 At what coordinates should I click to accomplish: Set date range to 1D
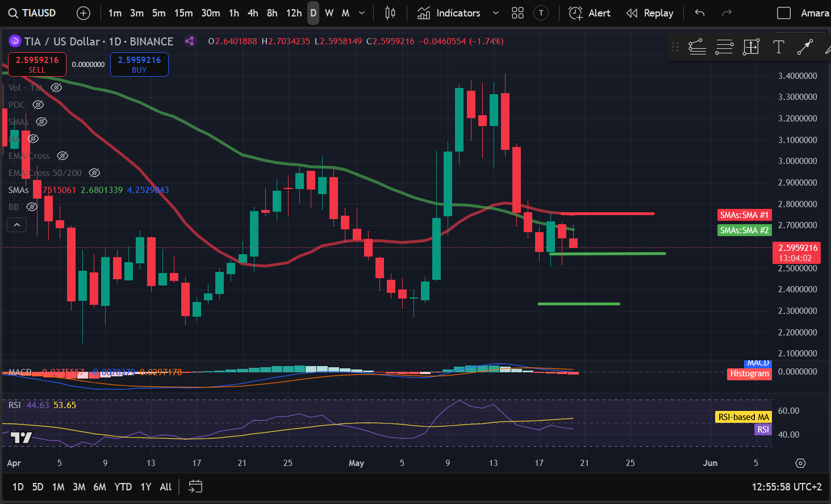click(18, 487)
